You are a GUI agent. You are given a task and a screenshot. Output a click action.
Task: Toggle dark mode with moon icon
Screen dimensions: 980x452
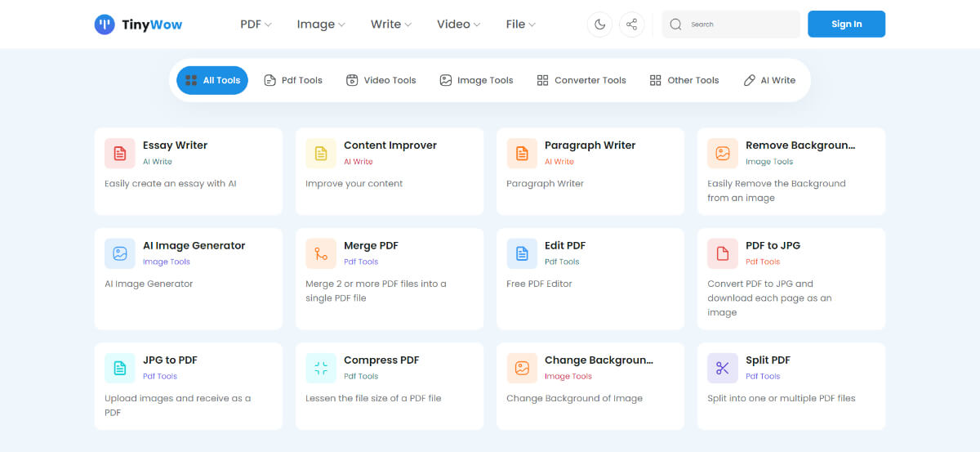(599, 25)
